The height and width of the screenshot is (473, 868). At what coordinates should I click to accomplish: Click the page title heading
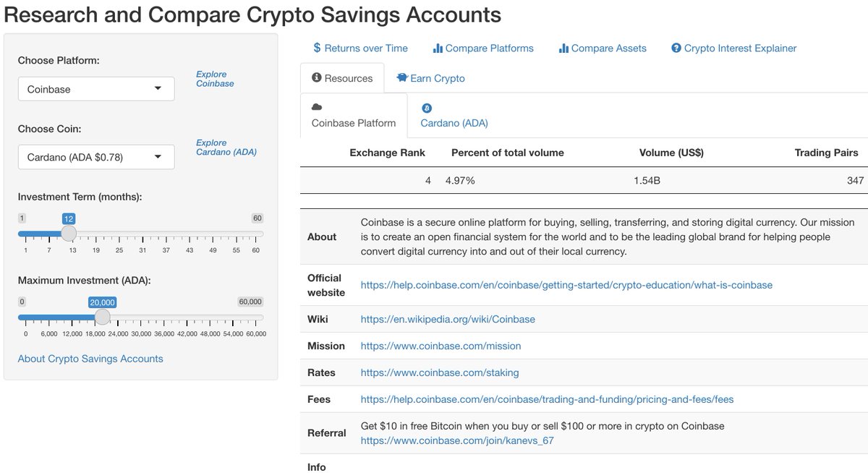click(252, 14)
